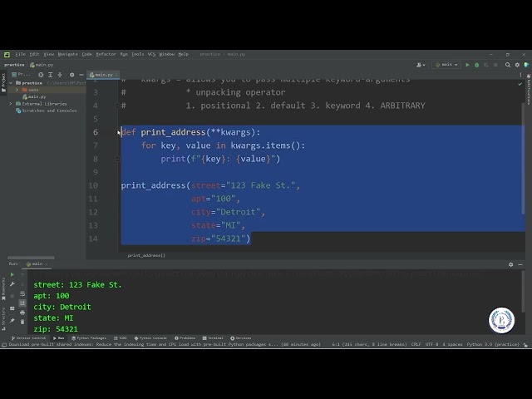
Task: Expand External Libraries node
Action: [x=11, y=104]
